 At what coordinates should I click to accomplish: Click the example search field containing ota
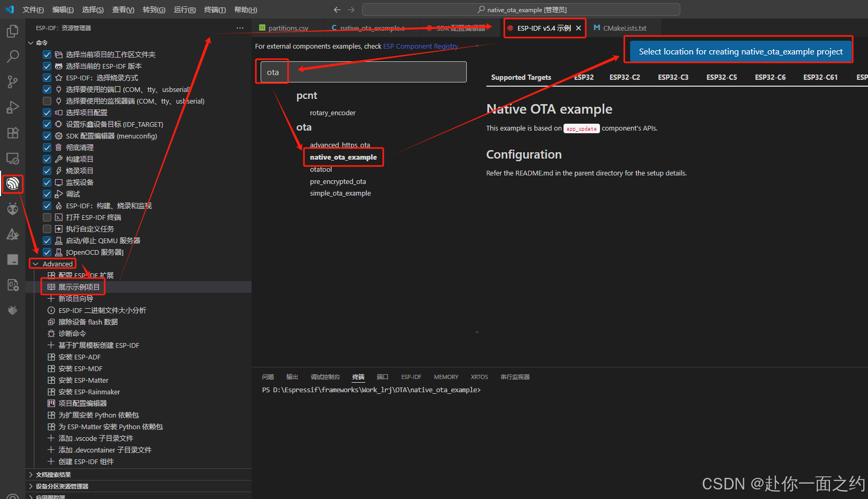pos(364,72)
